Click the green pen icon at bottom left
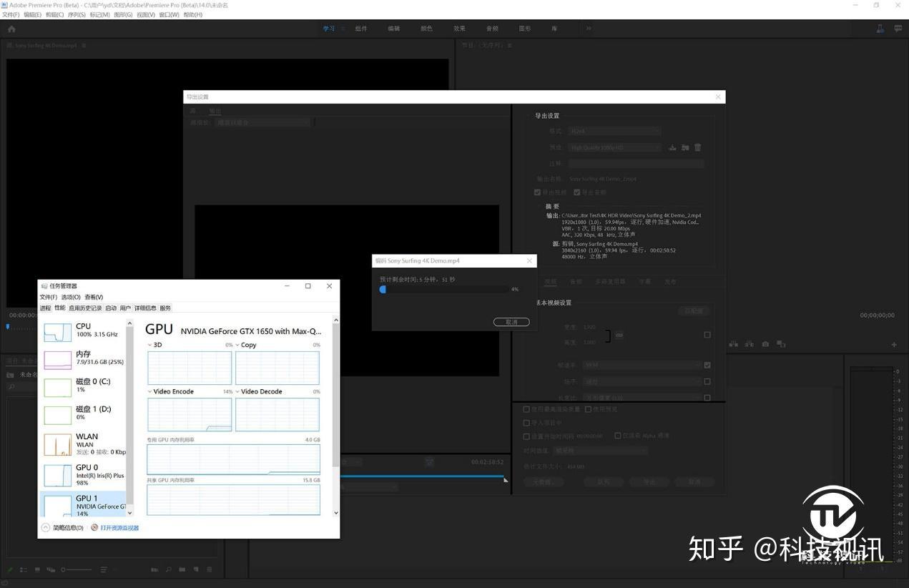Image resolution: width=909 pixels, height=588 pixels. click(x=10, y=569)
